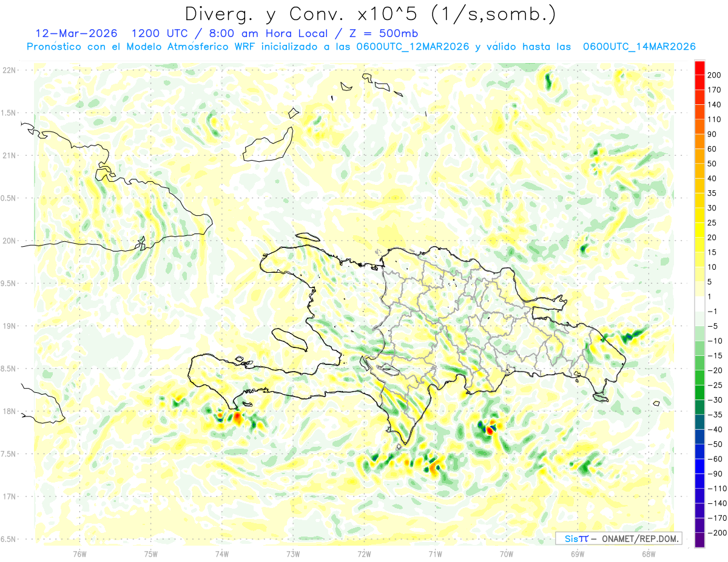Click the '17N' latitude label
This screenshot has width=728, height=562.
[x=9, y=497]
